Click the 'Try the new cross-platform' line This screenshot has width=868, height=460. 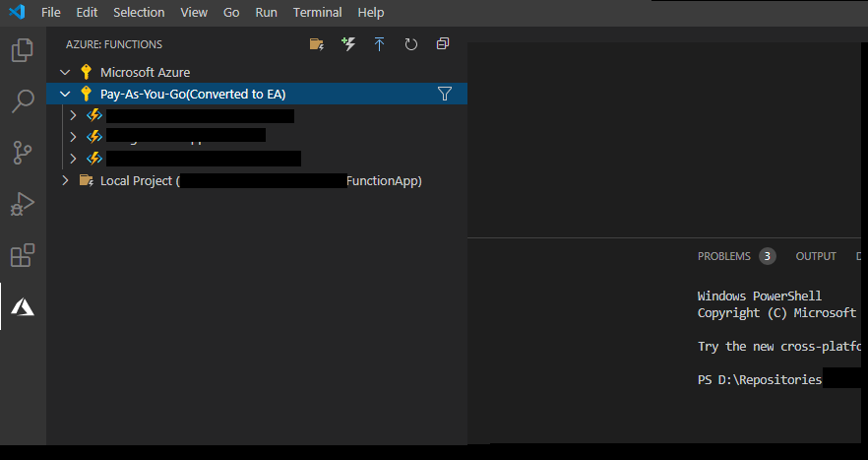(779, 347)
